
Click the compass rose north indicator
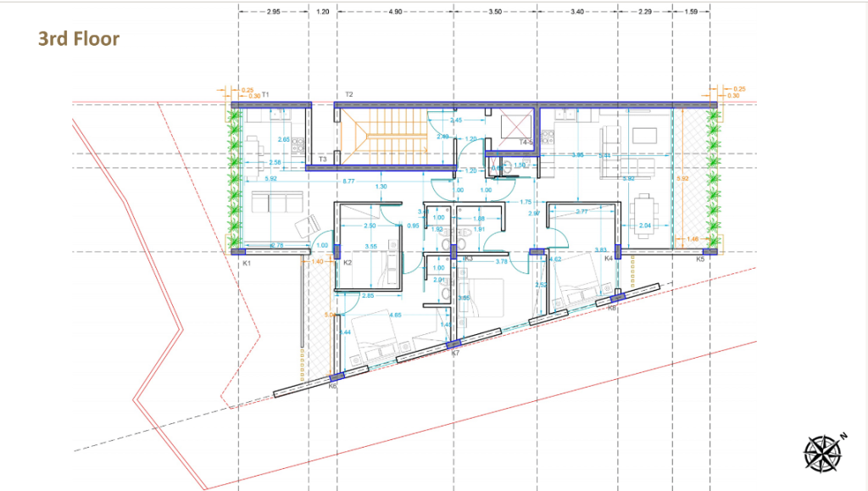822,451
